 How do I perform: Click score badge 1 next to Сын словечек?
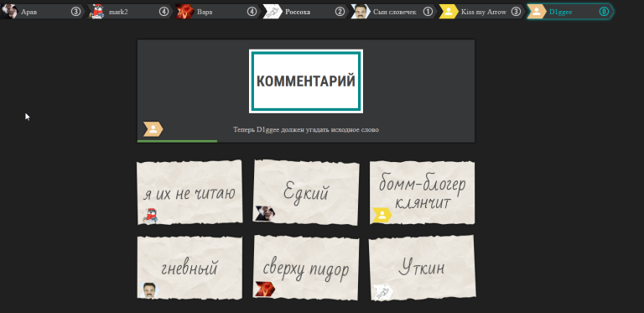(x=428, y=12)
